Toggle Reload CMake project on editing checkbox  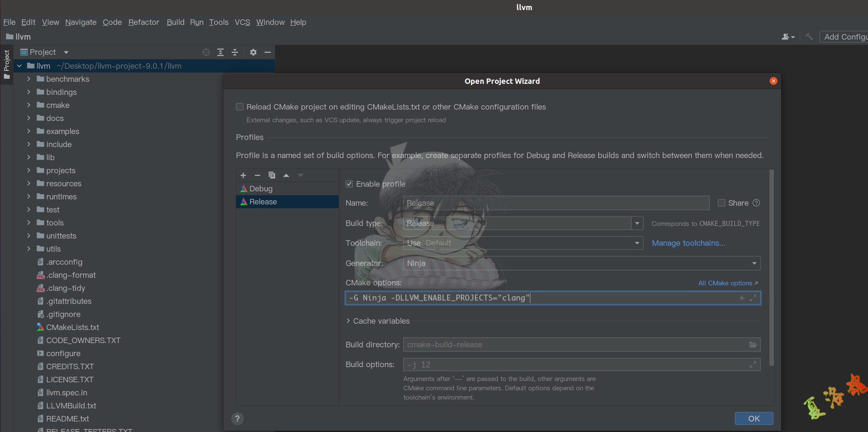pyautogui.click(x=240, y=107)
